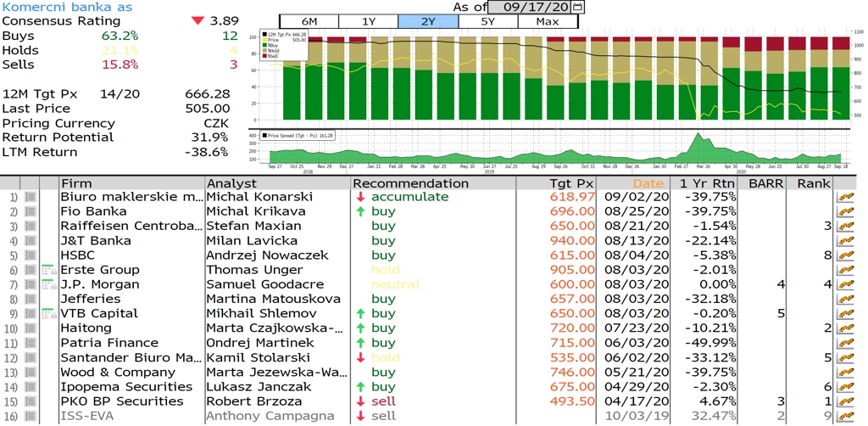Open the locked report icon for VTB Capital
The image size is (868, 426).
pos(49,313)
